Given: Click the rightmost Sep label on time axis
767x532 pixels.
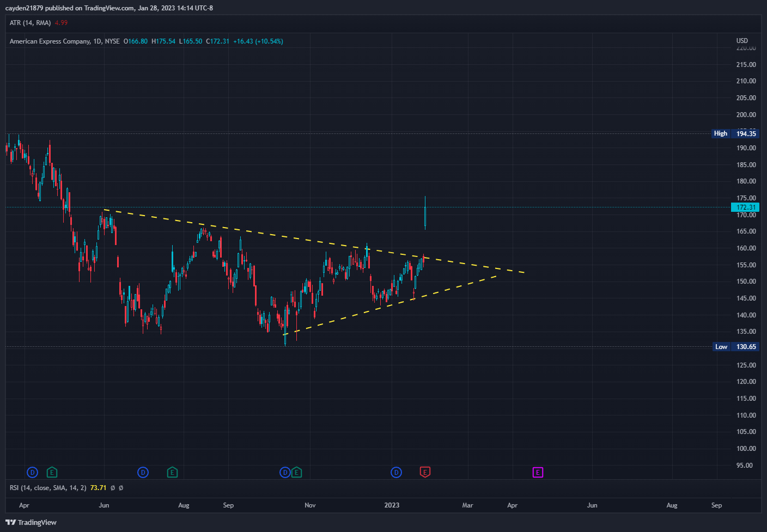Looking at the screenshot, I should tap(716, 505).
